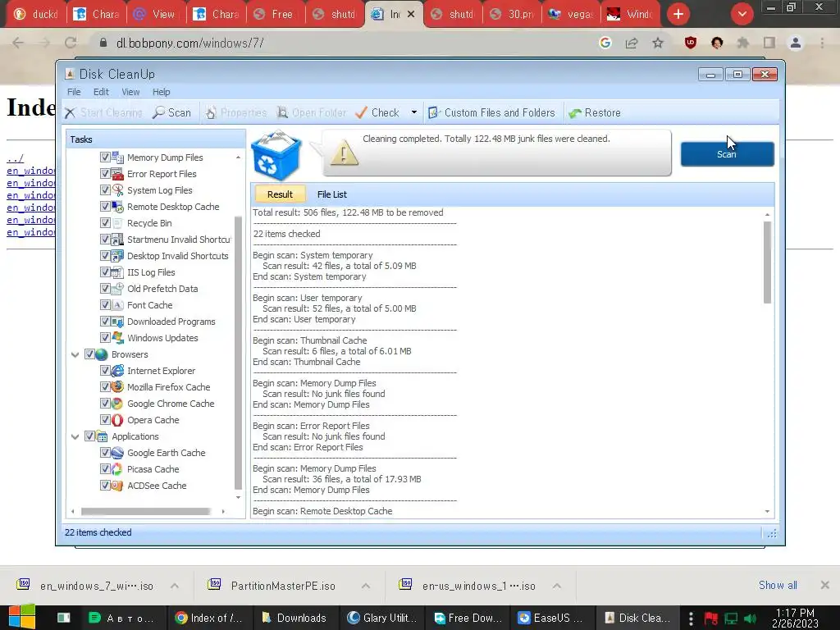This screenshot has width=840, height=630.
Task: Open the Chrome tab search dropdown
Action: click(742, 14)
